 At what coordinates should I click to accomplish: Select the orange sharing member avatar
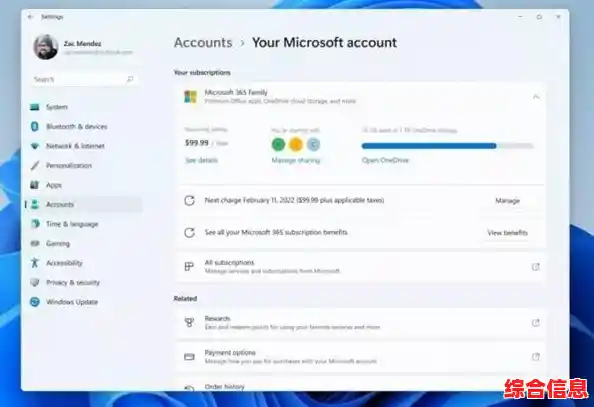pos(296,144)
